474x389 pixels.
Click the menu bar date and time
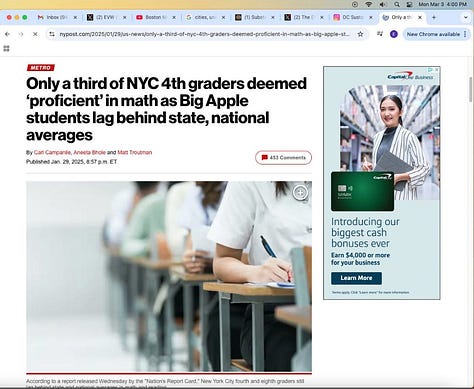pos(442,4)
